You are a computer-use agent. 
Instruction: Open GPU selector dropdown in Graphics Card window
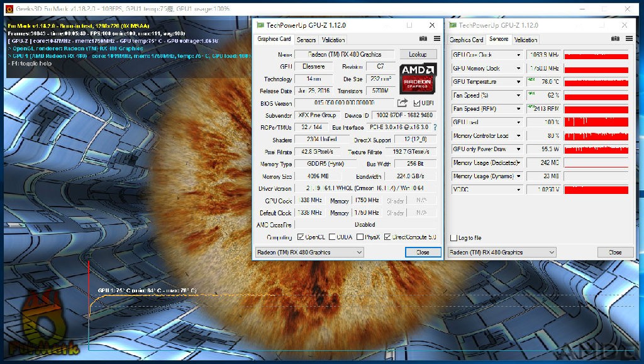pos(309,252)
